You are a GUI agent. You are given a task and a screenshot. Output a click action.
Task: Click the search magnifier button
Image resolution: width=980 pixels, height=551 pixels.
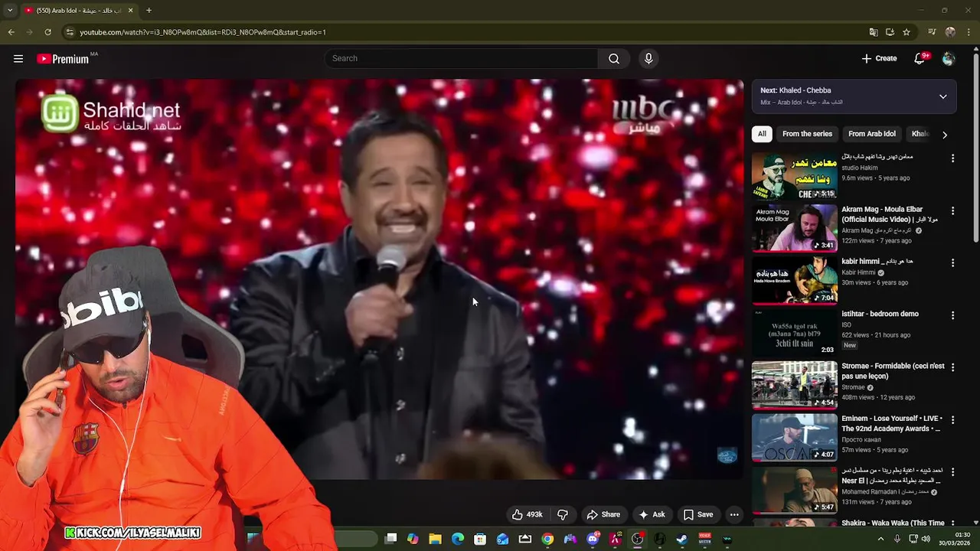click(614, 59)
